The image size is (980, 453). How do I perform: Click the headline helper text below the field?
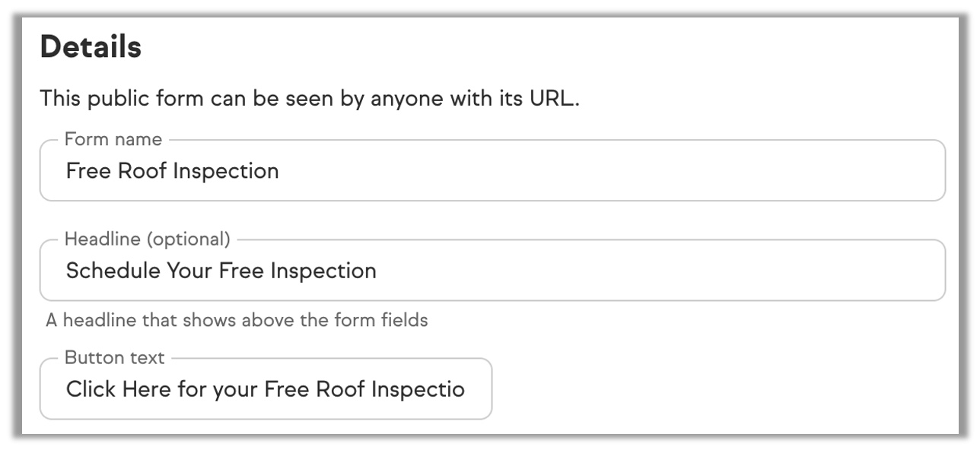click(x=237, y=320)
